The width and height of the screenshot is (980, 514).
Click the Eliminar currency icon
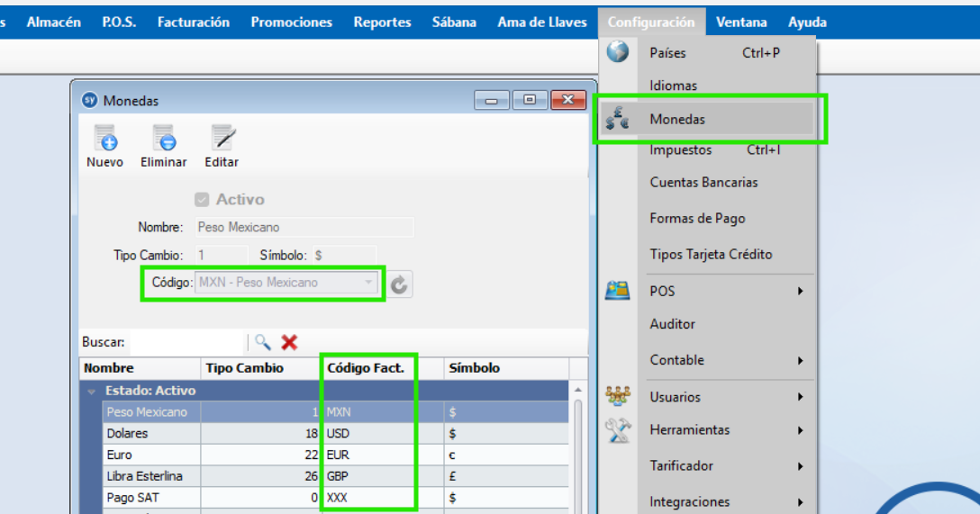coord(164,138)
